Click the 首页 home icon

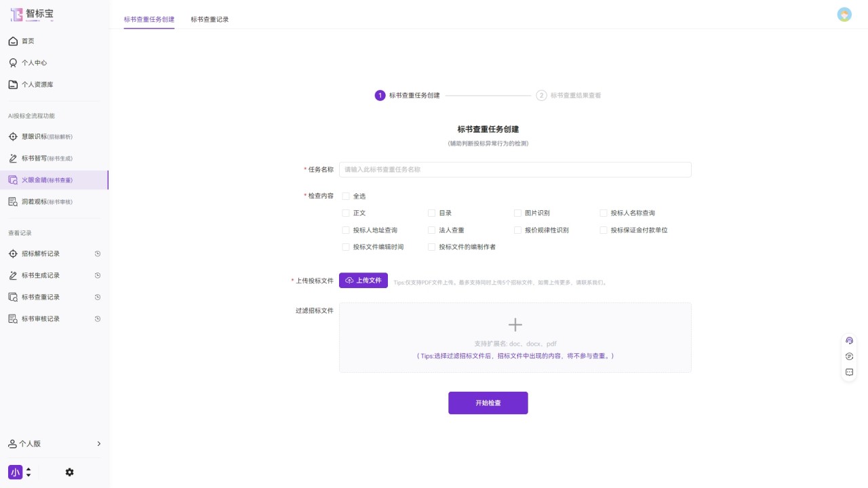[13, 41]
